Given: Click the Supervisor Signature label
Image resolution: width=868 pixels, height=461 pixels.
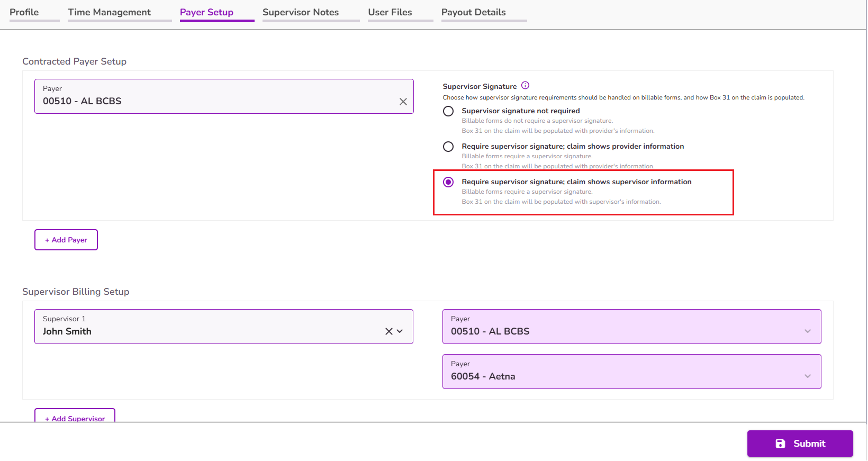Looking at the screenshot, I should tap(480, 86).
